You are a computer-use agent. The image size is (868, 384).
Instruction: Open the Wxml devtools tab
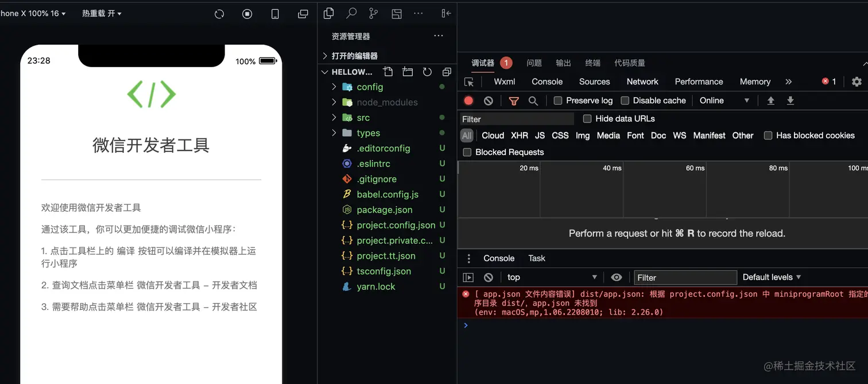tap(505, 82)
